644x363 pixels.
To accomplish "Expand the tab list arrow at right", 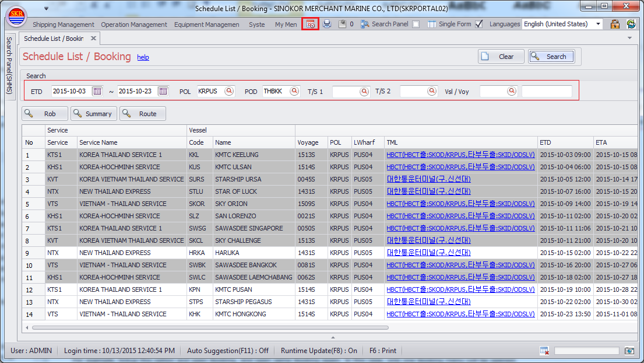I will click(x=629, y=39).
